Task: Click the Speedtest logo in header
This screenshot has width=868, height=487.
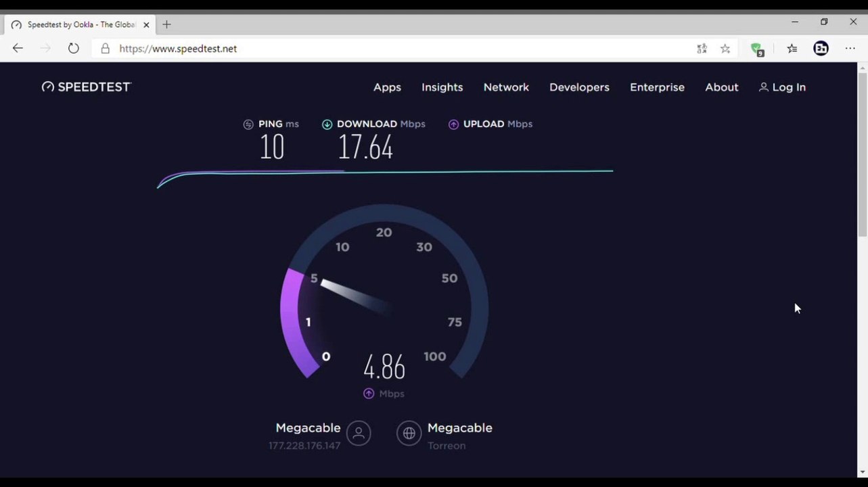Action: pyautogui.click(x=86, y=87)
